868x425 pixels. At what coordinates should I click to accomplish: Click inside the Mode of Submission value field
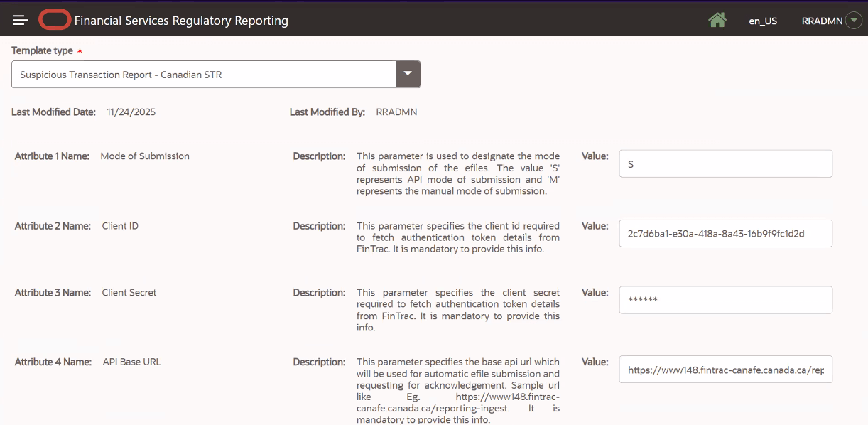pos(725,163)
